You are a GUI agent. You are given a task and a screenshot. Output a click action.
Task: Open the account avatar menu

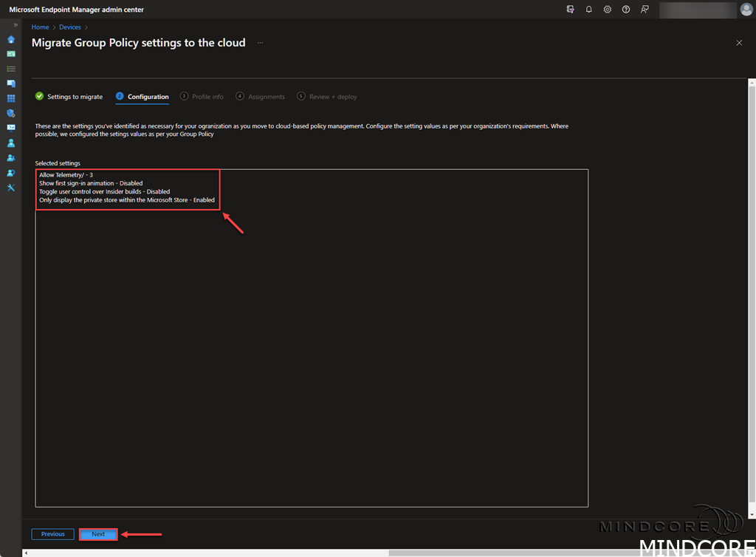[746, 10]
